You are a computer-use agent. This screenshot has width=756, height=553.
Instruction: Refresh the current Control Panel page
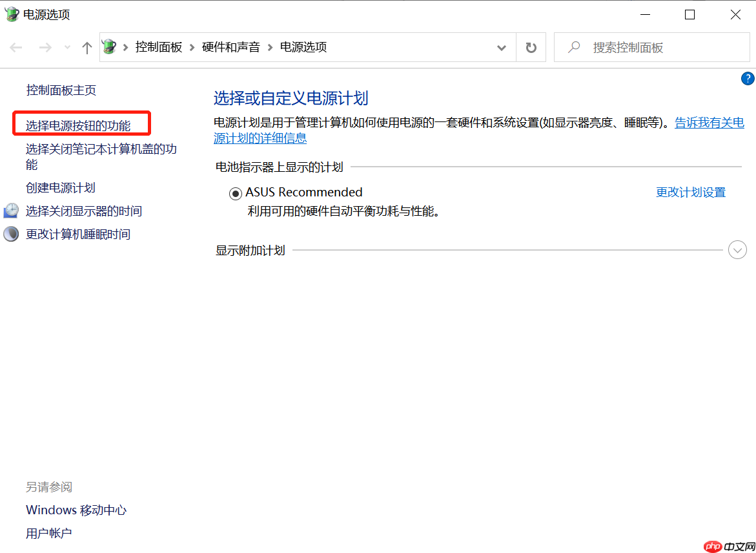tap(530, 47)
